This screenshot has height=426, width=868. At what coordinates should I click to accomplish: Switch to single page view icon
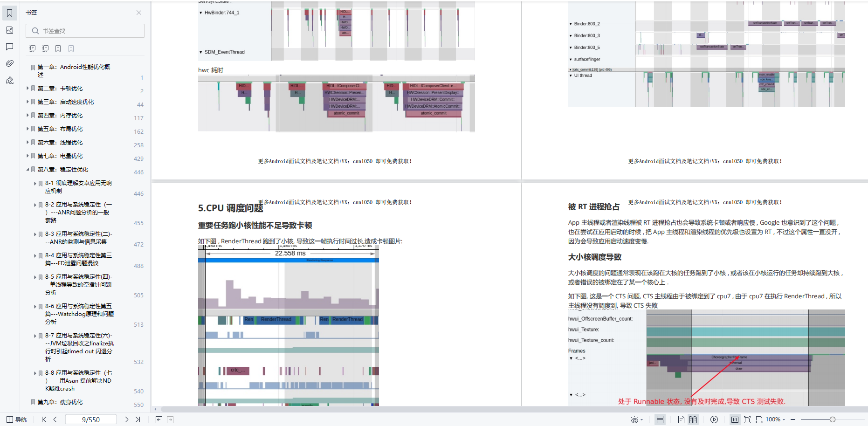[x=681, y=419]
